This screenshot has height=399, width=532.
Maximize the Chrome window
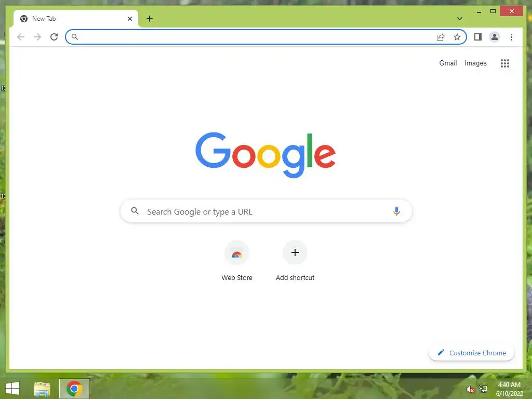tap(493, 11)
